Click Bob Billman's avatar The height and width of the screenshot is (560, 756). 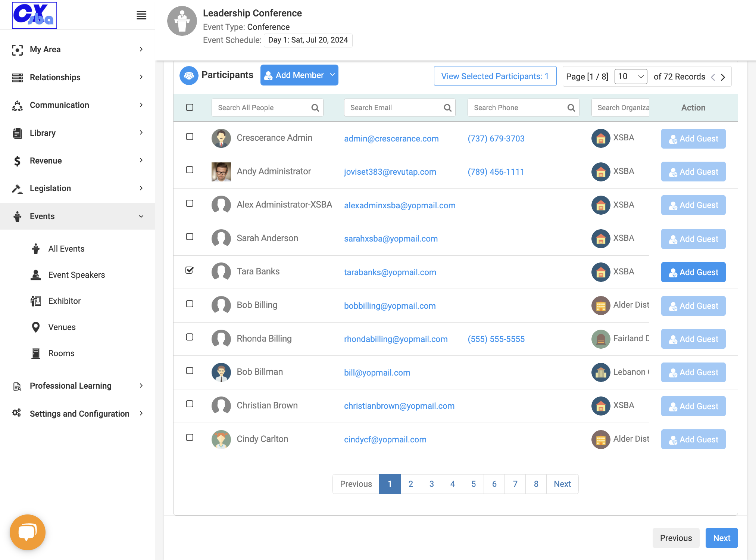click(x=221, y=372)
